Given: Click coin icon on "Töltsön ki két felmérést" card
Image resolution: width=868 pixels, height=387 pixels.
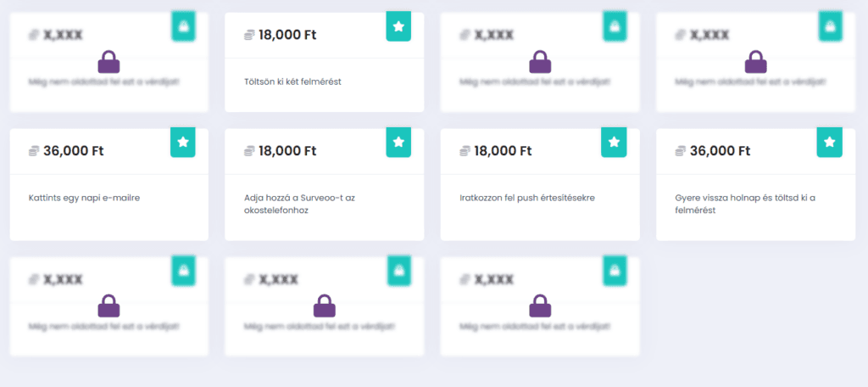Looking at the screenshot, I should coord(249,35).
